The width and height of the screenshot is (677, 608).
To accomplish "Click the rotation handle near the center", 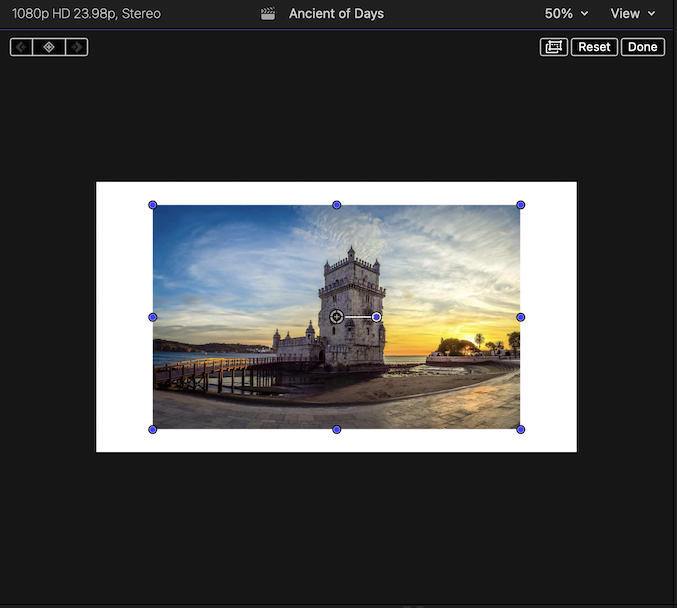I will click(376, 317).
